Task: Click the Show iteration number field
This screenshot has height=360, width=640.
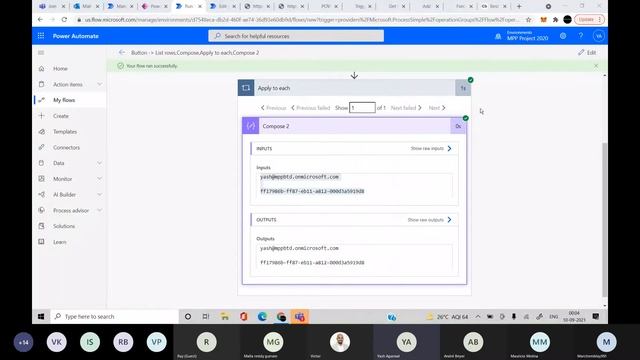Action: pos(362,108)
